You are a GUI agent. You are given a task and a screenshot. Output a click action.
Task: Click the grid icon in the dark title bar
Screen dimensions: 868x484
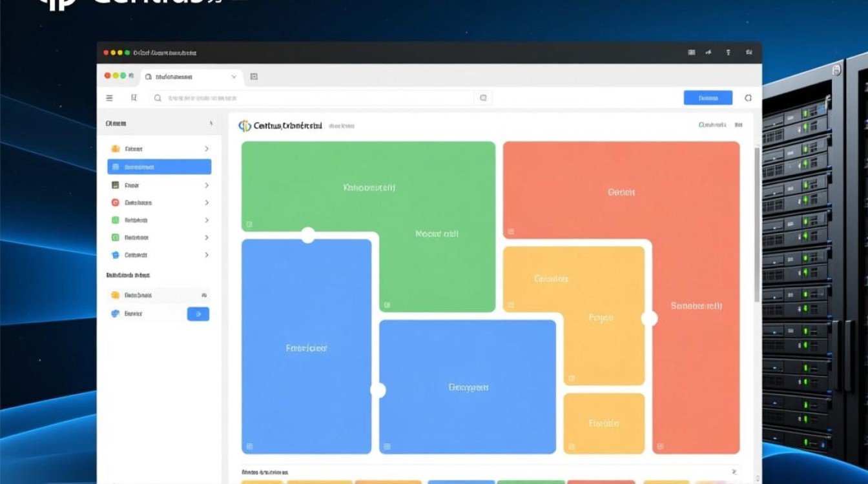691,52
